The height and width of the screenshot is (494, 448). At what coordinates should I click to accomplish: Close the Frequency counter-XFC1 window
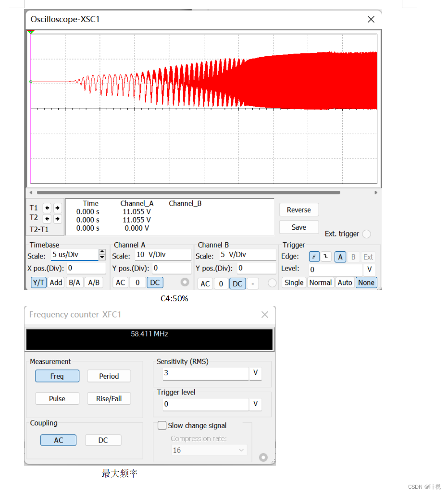[265, 314]
